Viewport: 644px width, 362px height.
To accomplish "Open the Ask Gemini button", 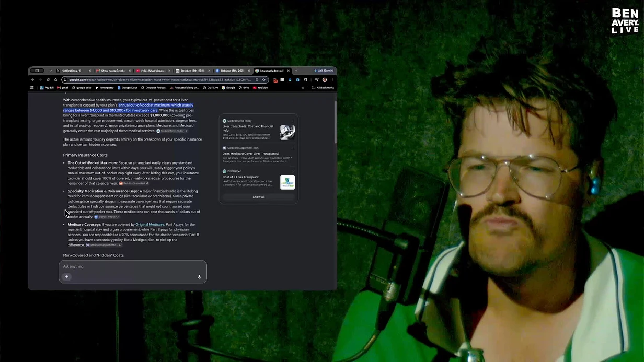I will [x=324, y=71].
